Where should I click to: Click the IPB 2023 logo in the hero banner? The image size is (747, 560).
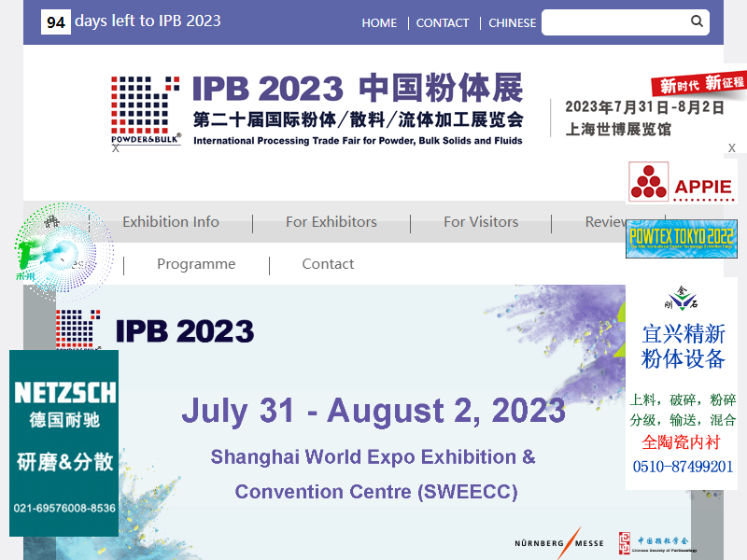[x=155, y=330]
